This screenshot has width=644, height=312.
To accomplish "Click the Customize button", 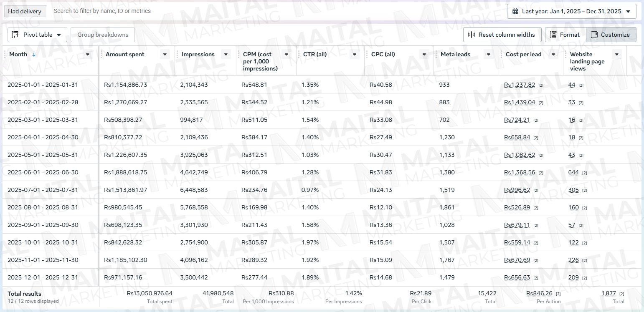I will tap(611, 35).
